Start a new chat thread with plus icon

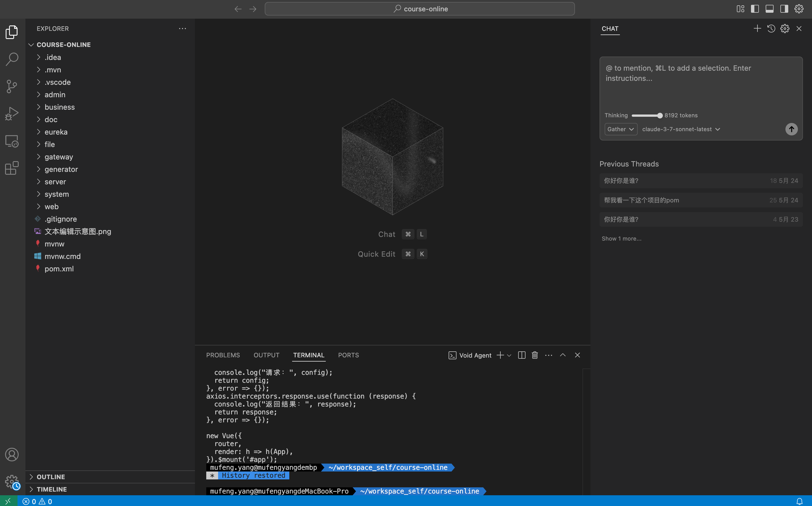(757, 29)
